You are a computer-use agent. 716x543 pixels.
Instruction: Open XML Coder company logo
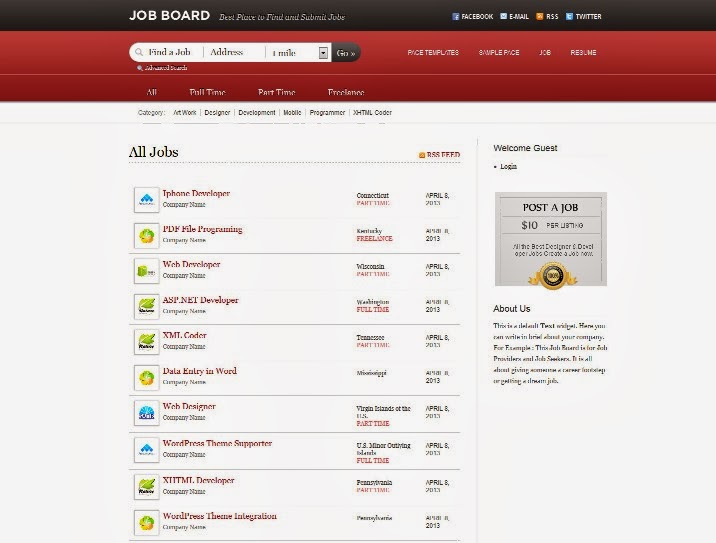tap(147, 342)
